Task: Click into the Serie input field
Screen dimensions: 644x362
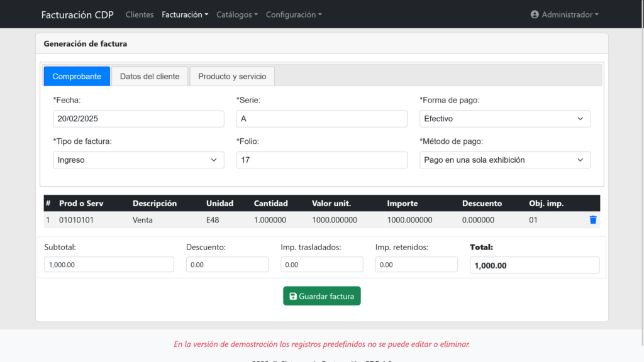Action: 321,119
